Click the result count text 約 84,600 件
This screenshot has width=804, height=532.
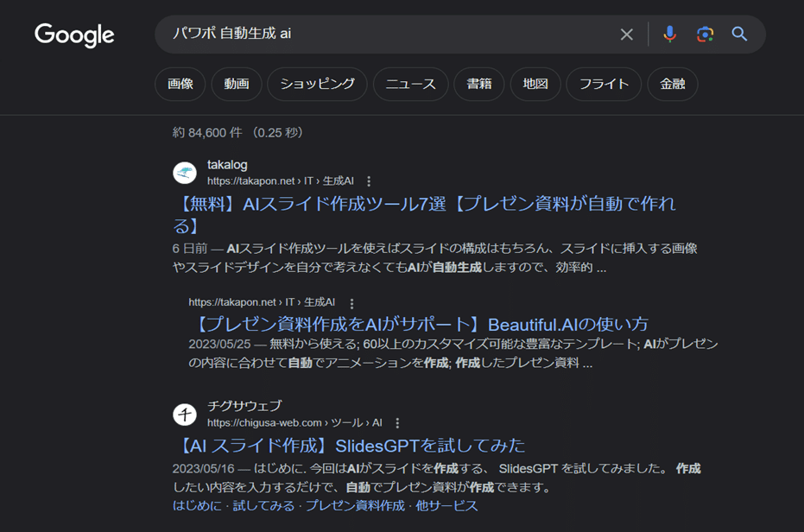(x=207, y=133)
